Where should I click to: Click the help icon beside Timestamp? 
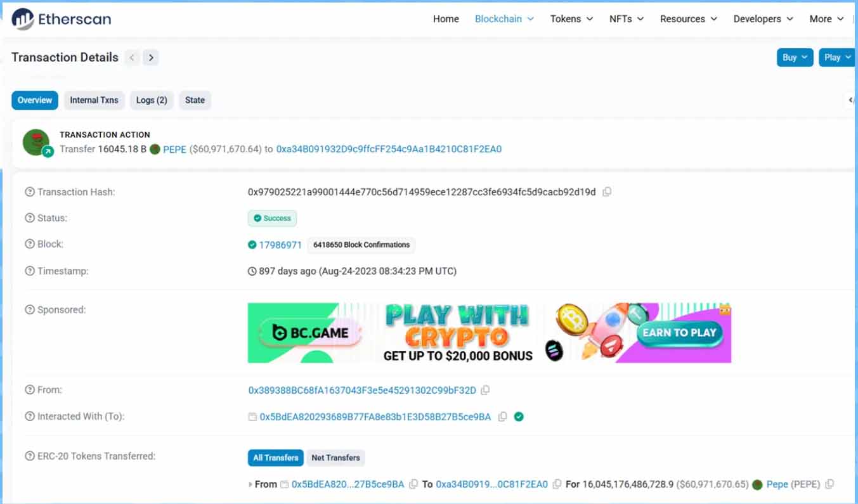click(29, 271)
